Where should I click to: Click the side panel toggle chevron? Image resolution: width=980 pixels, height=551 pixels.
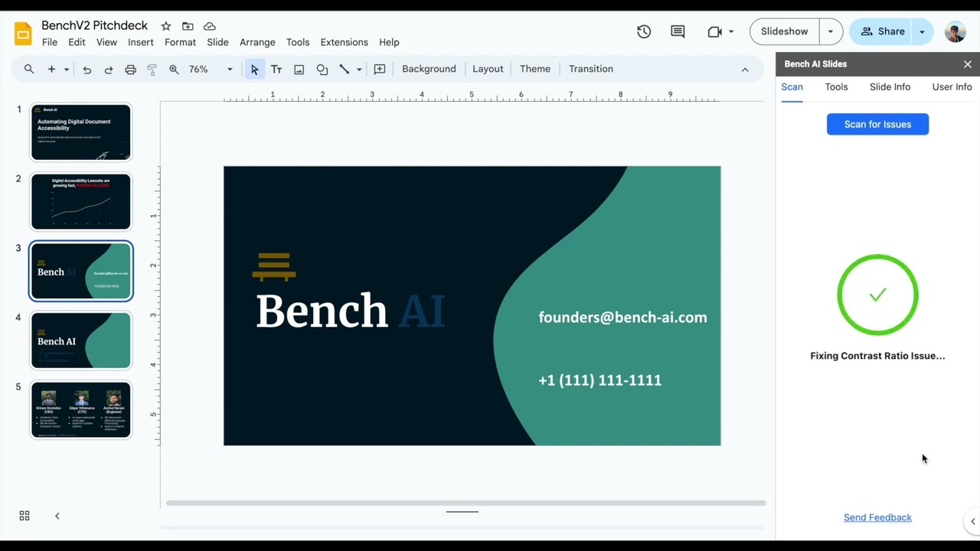(972, 521)
